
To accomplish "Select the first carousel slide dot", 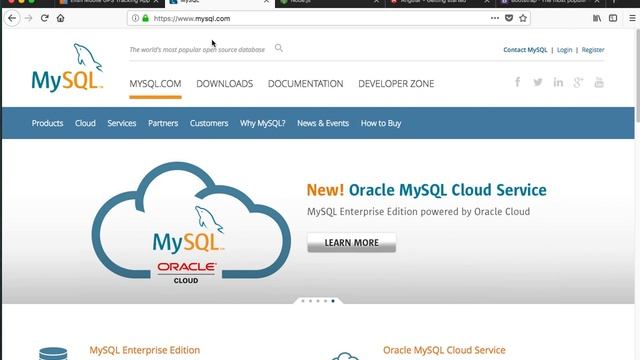I will [303, 301].
